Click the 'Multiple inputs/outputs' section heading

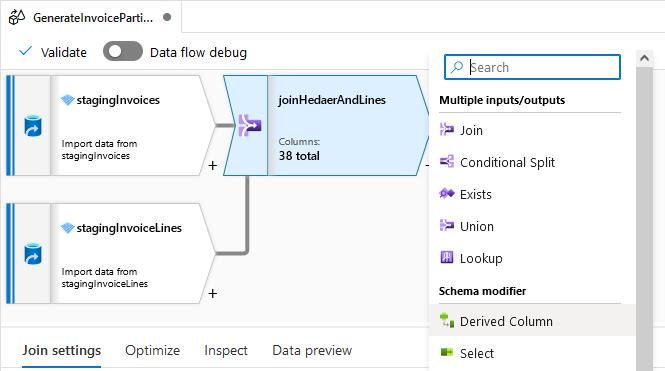(x=502, y=100)
